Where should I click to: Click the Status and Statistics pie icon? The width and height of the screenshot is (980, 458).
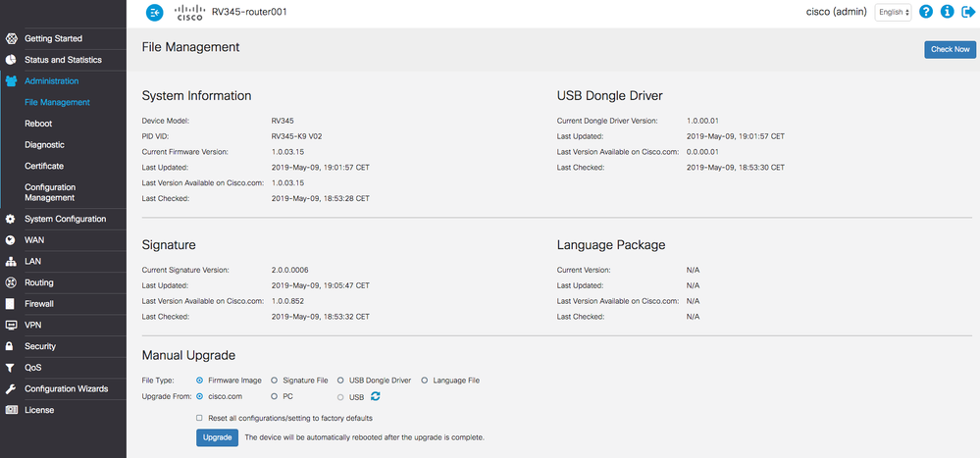coord(10,60)
